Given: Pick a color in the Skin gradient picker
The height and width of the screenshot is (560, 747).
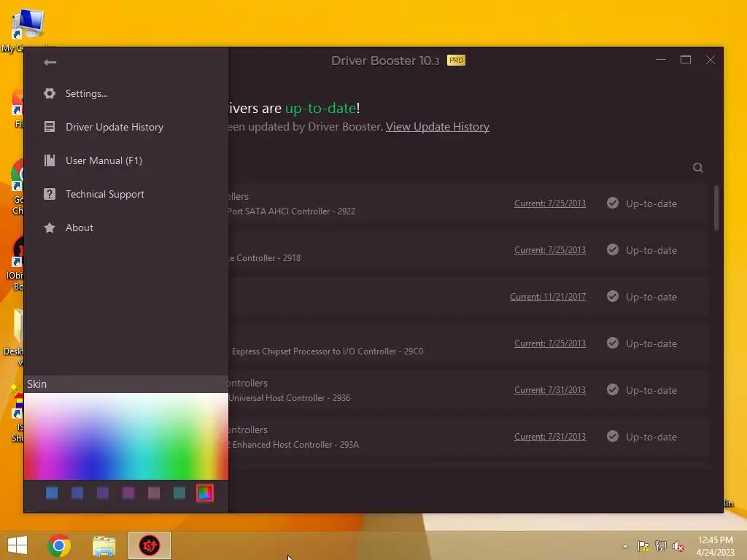Looking at the screenshot, I should click(x=126, y=436).
